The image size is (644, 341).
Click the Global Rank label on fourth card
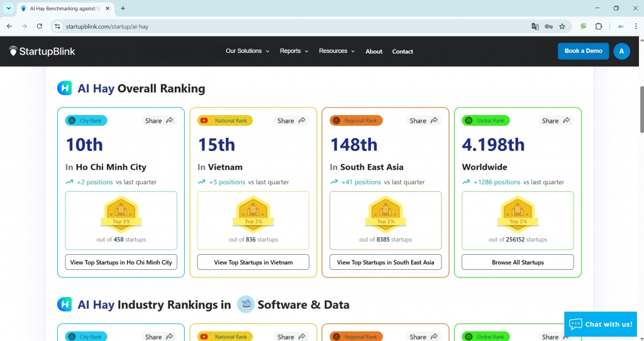(486, 120)
